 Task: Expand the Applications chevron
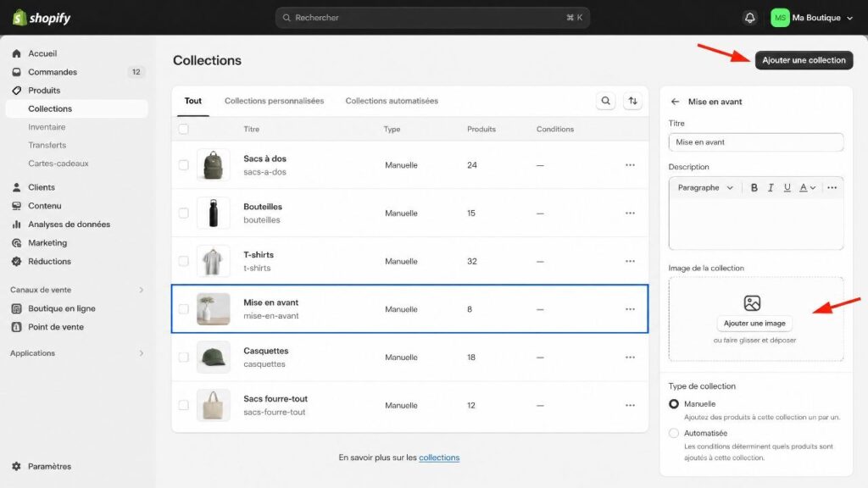point(142,353)
